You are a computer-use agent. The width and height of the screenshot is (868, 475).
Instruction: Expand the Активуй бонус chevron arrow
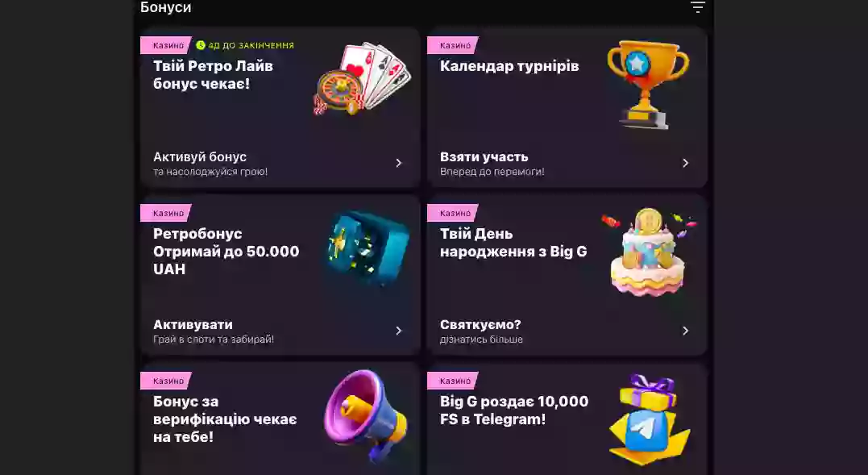coord(399,163)
